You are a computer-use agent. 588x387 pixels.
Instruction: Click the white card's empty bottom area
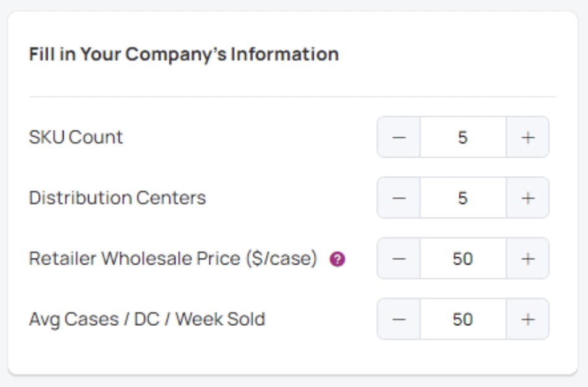(292, 357)
